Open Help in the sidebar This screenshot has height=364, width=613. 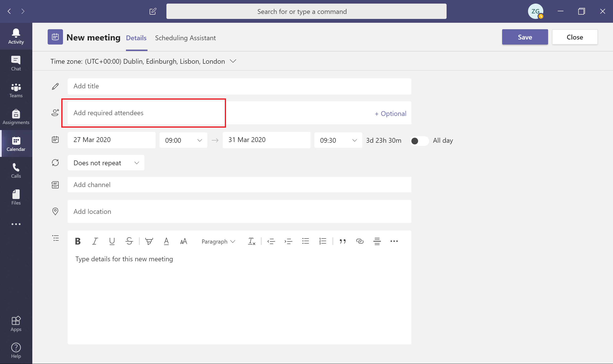[x=16, y=351]
